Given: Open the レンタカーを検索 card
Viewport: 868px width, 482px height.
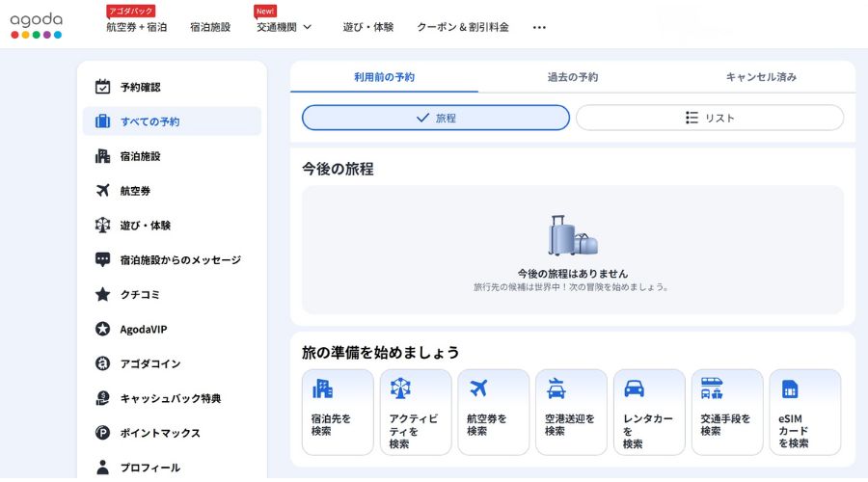Looking at the screenshot, I should click(x=649, y=413).
